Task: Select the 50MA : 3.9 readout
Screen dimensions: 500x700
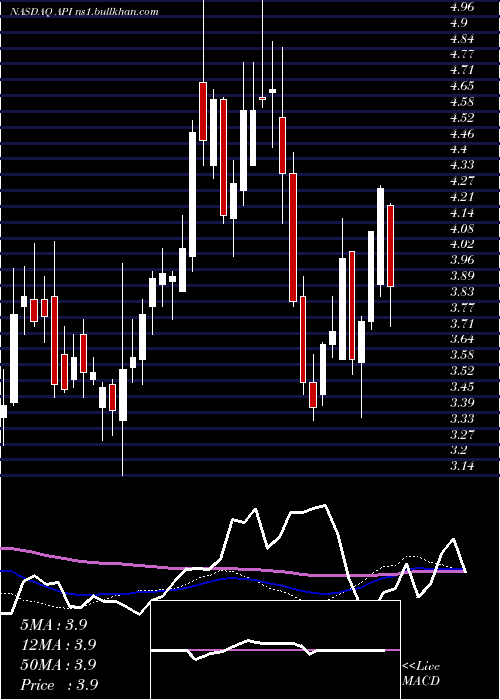Action: point(58,665)
